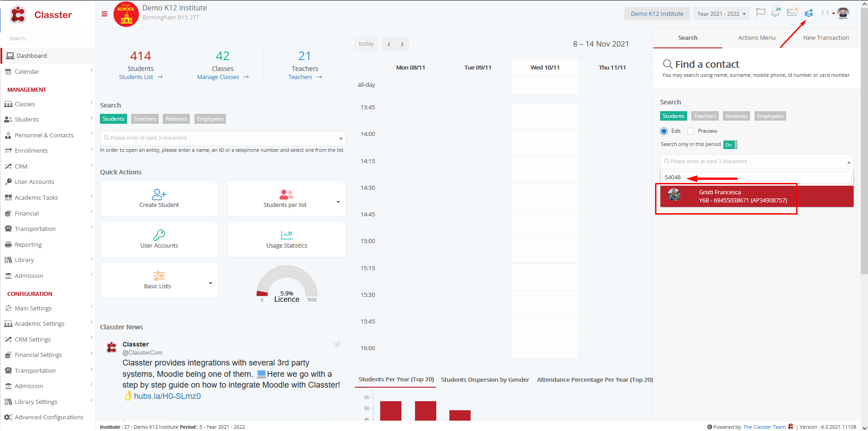Click the Twitter bird icon

(x=337, y=344)
